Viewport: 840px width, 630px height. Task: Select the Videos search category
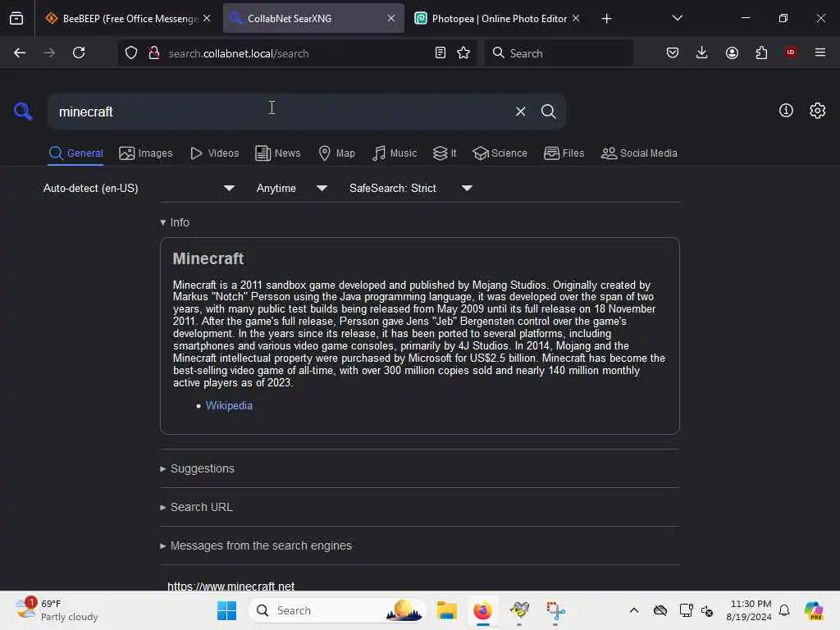pos(214,153)
